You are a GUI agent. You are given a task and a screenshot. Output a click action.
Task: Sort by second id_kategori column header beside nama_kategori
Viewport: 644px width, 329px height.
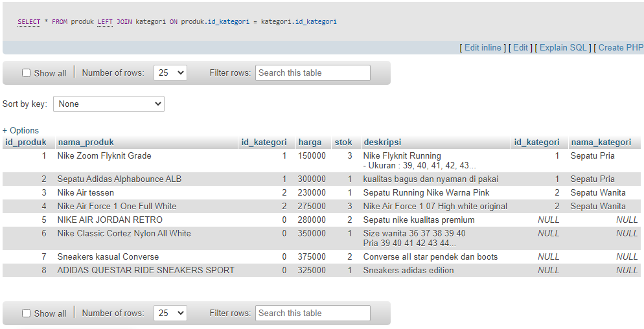(537, 142)
